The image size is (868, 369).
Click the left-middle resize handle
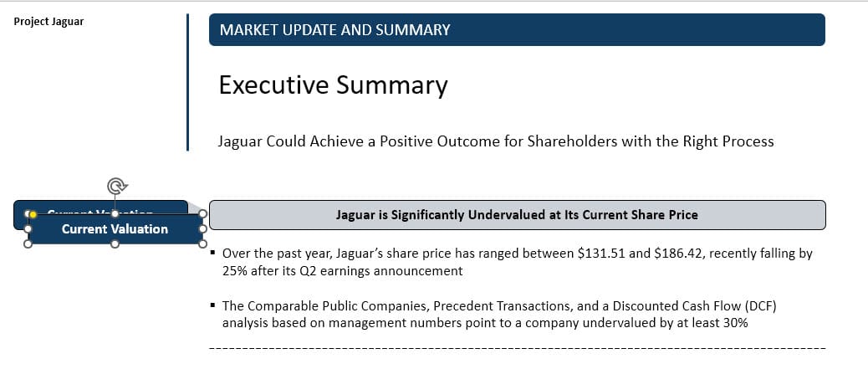click(28, 228)
